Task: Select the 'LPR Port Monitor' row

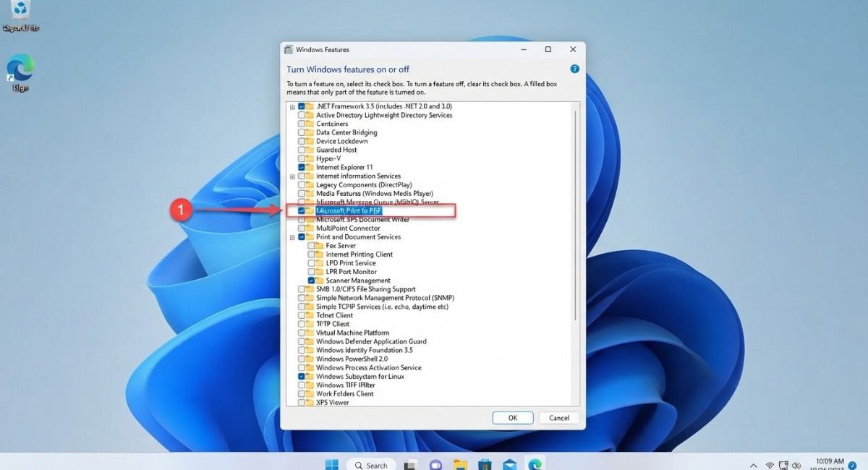Action: coord(351,272)
